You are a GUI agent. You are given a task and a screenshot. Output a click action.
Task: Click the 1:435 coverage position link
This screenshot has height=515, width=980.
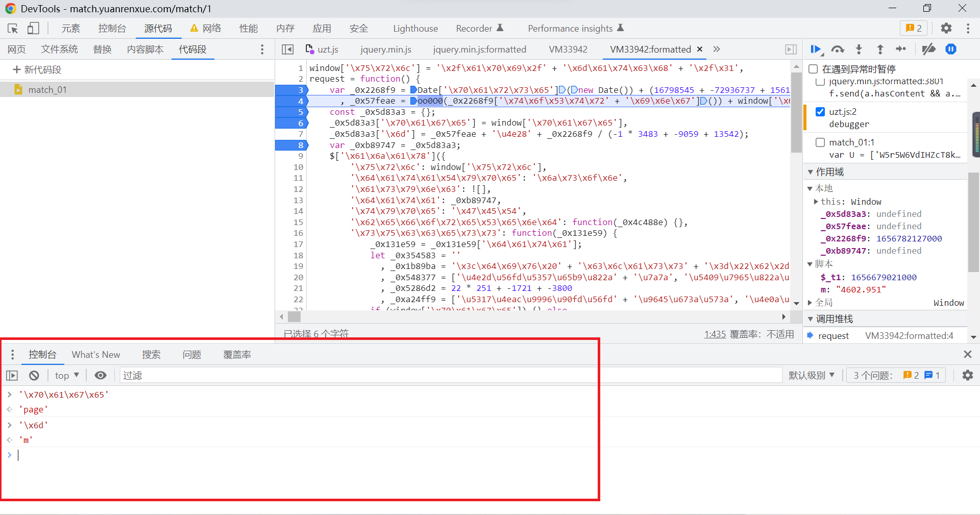coord(715,334)
